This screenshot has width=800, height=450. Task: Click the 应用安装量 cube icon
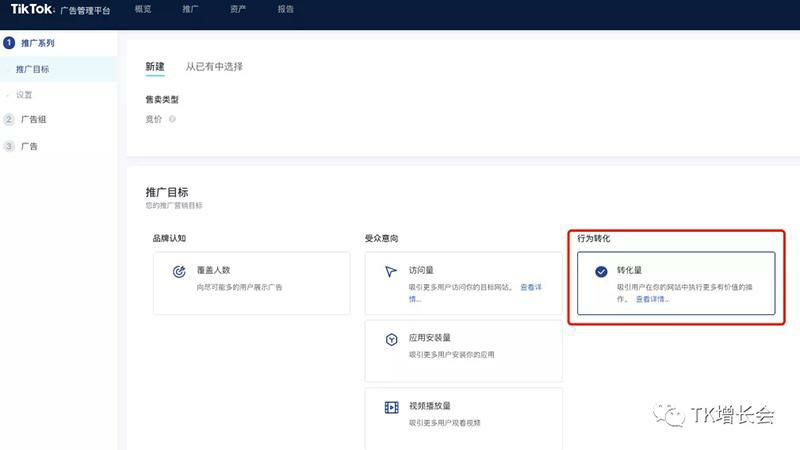(391, 339)
